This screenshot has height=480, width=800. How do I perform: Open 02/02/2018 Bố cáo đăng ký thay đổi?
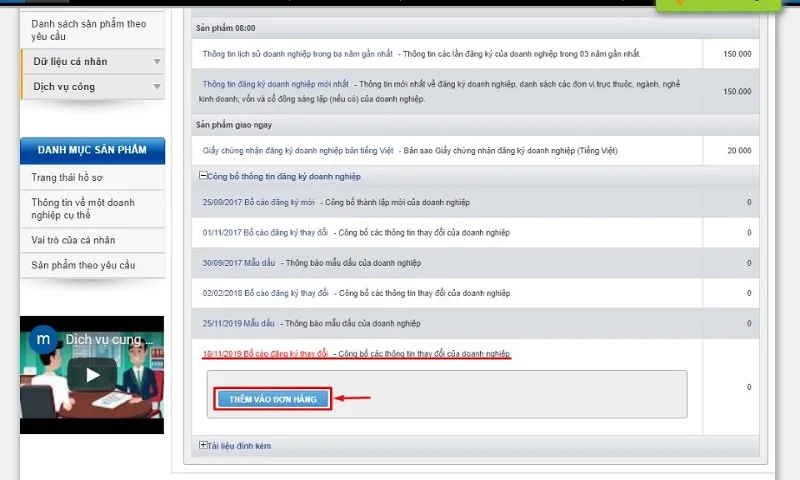pyautogui.click(x=265, y=293)
